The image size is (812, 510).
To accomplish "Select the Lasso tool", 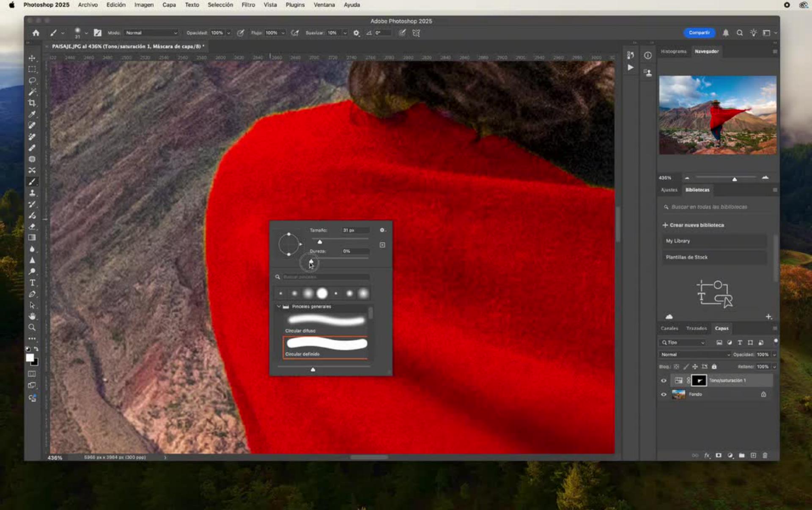I will point(32,80).
